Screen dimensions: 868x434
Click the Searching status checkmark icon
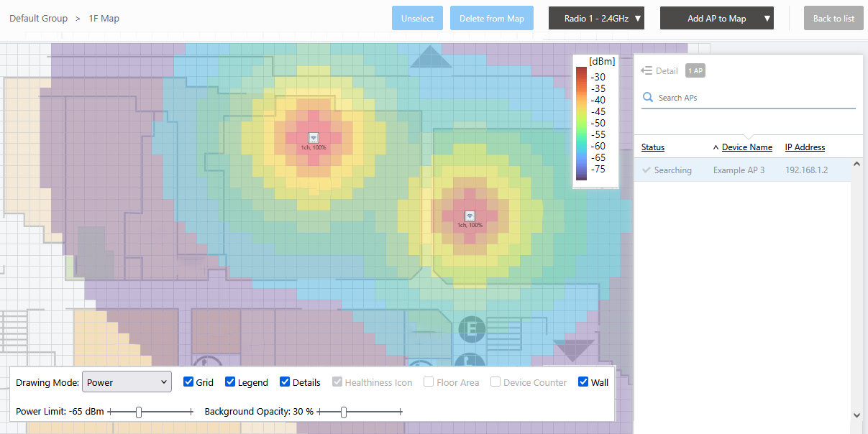coord(647,170)
